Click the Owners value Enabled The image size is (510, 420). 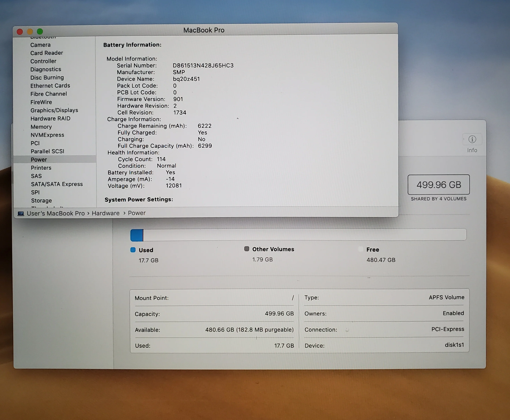tap(453, 313)
